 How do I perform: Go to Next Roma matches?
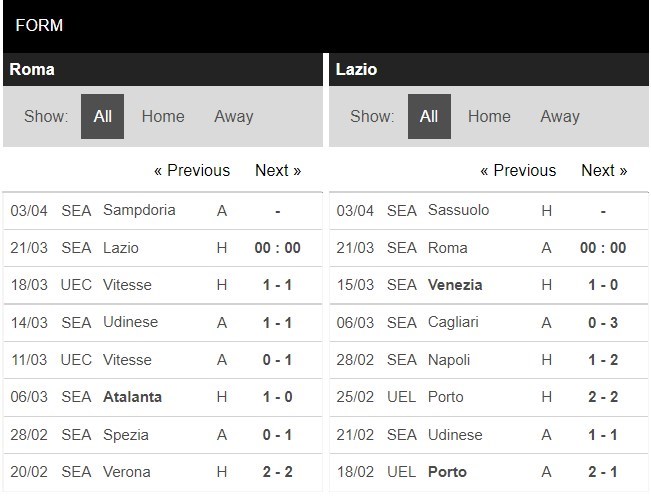278,170
